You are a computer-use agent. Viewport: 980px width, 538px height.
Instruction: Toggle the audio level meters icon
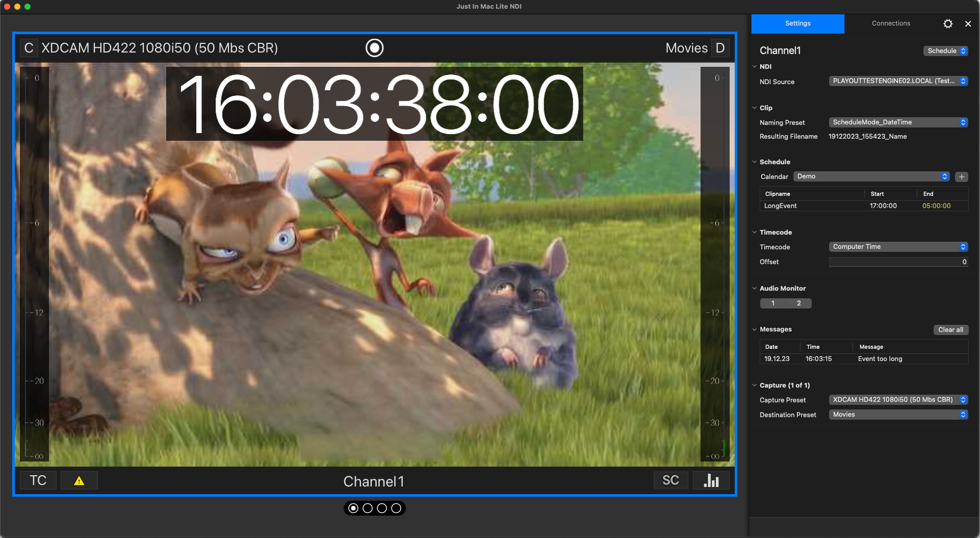click(711, 480)
